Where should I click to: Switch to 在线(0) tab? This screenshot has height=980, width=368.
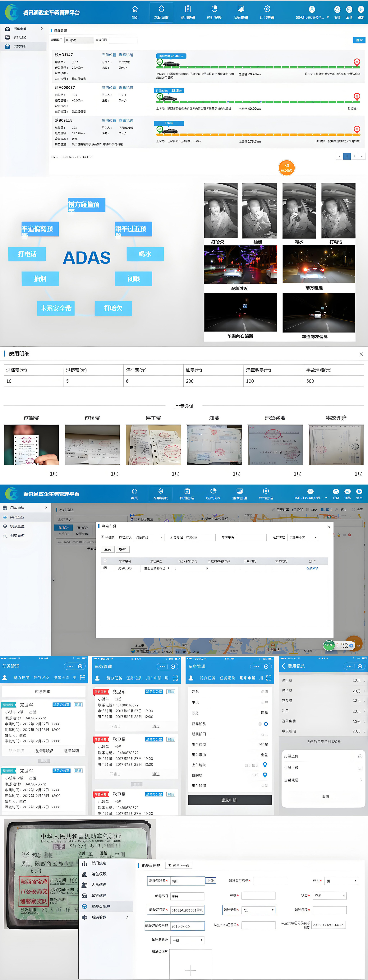tap(63, 528)
